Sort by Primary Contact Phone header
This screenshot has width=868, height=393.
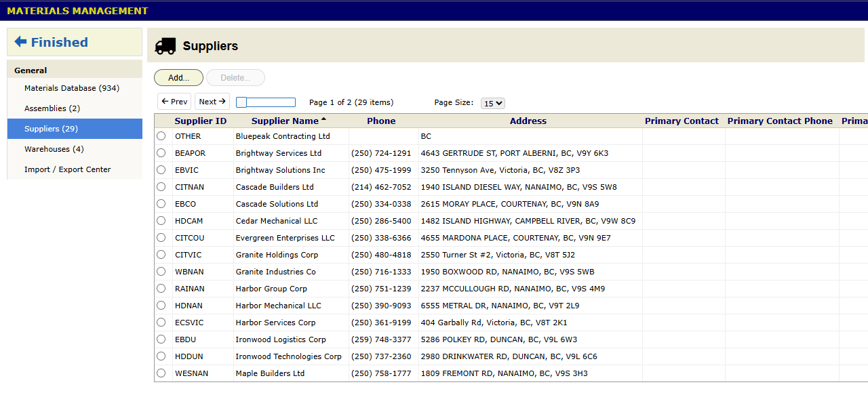[x=780, y=121]
